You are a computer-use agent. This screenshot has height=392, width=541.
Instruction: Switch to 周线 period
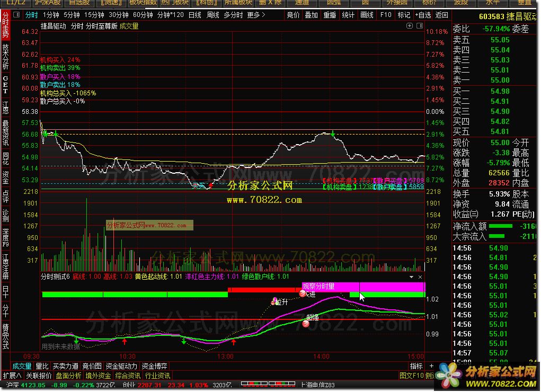212,15
